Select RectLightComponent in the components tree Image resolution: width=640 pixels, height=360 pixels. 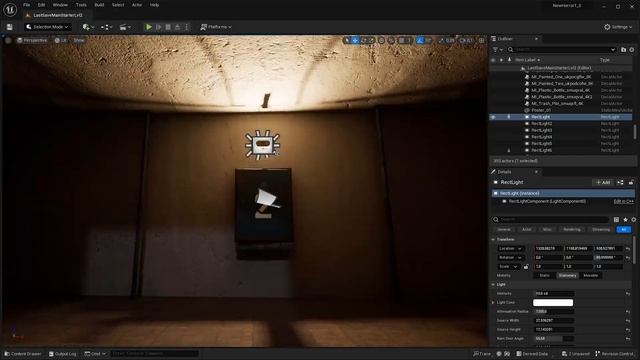(x=547, y=202)
